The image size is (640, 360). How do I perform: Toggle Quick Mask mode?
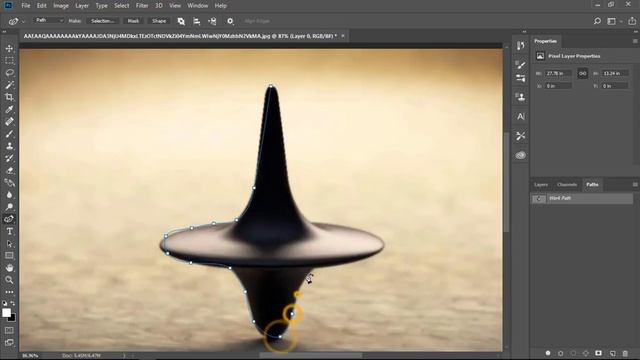9,330
